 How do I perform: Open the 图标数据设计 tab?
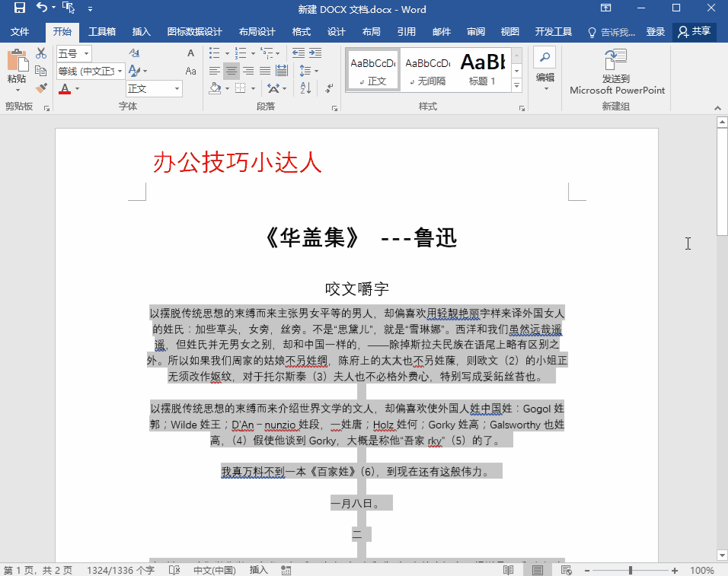coord(194,31)
